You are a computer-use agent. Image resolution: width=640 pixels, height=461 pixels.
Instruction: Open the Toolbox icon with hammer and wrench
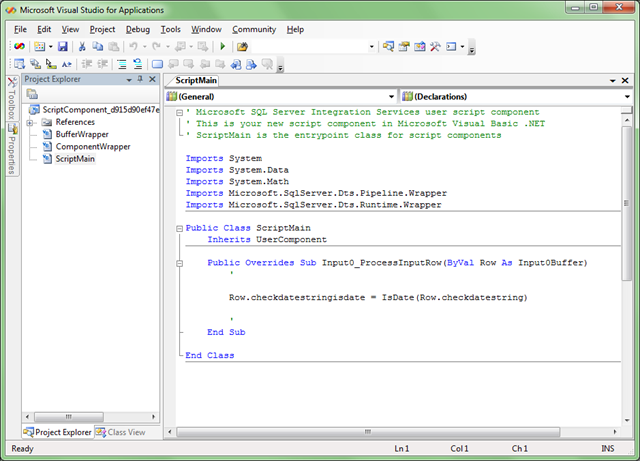(436, 47)
